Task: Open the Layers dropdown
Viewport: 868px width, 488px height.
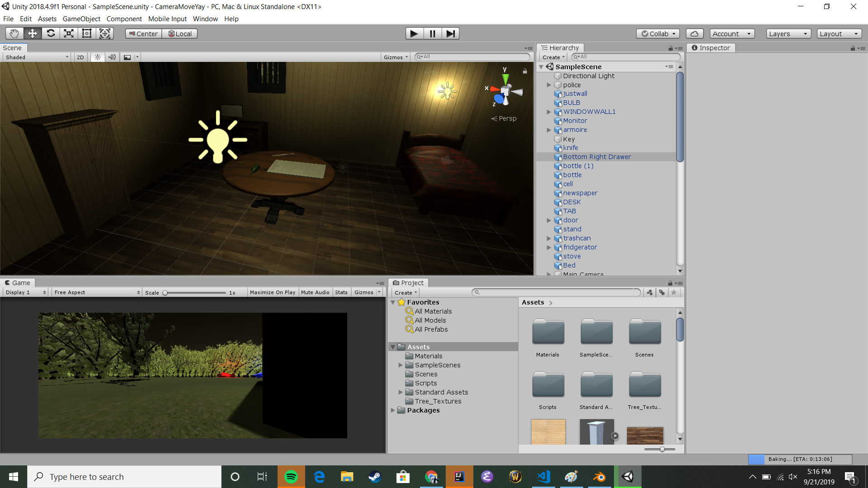Action: 788,33
